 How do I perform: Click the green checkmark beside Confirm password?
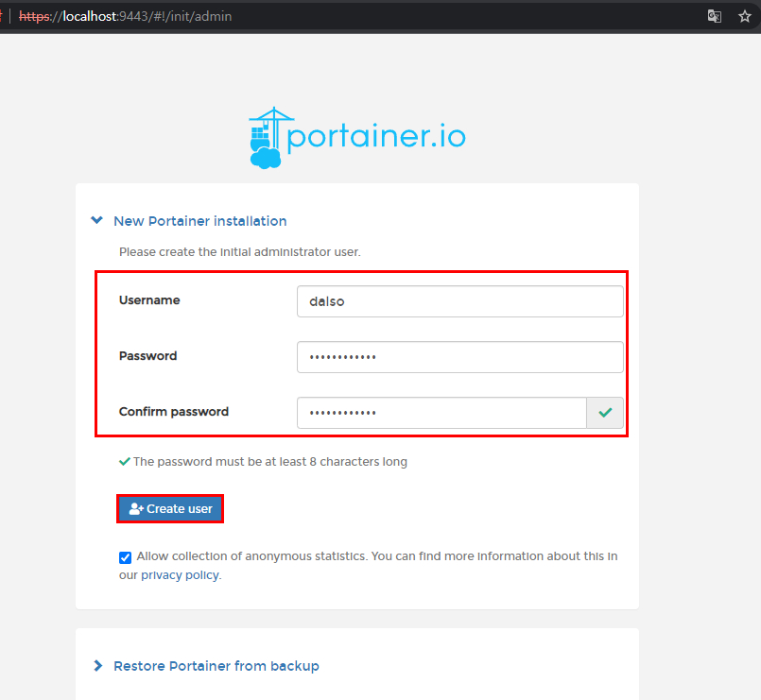[x=605, y=413]
